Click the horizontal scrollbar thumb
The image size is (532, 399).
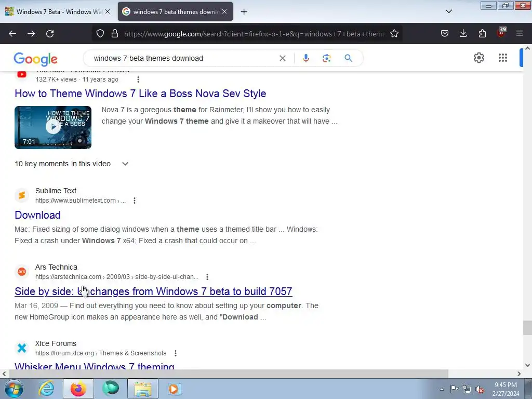(x=228, y=374)
